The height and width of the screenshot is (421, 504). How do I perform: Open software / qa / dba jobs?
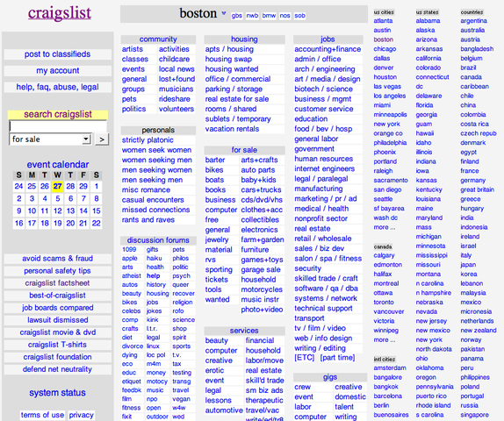pyautogui.click(x=327, y=289)
